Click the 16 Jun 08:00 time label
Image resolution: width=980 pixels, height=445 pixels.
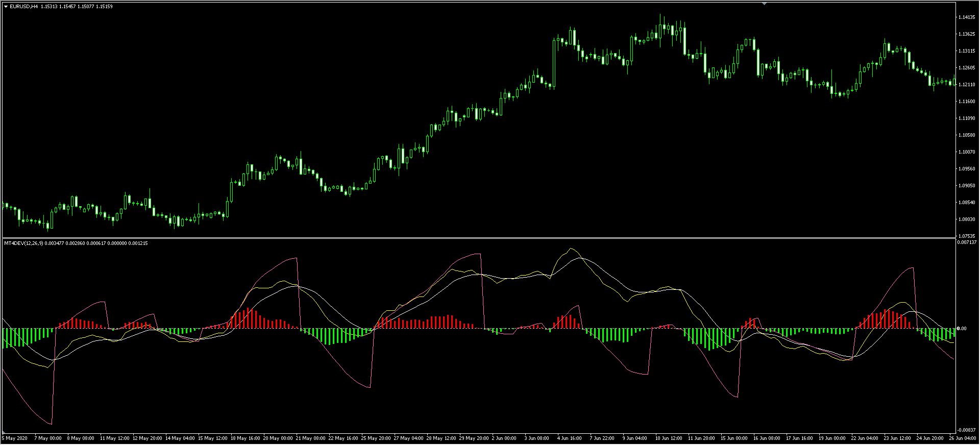(x=767, y=438)
